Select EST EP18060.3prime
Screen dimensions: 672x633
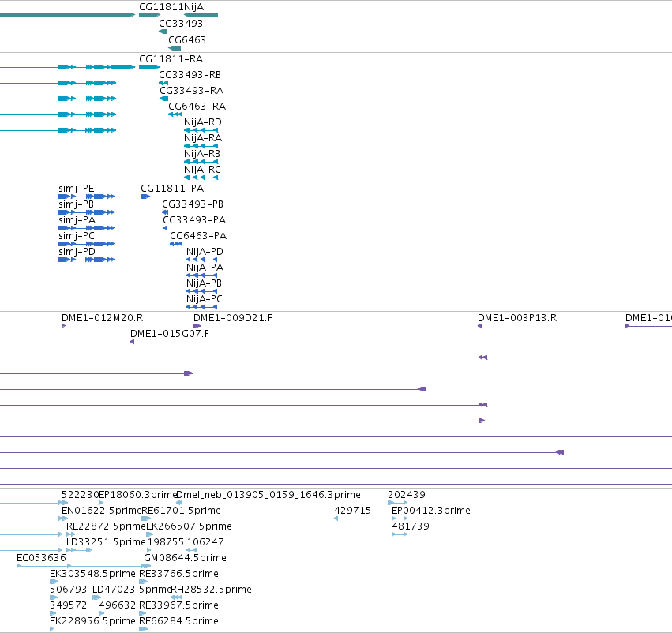point(137,495)
